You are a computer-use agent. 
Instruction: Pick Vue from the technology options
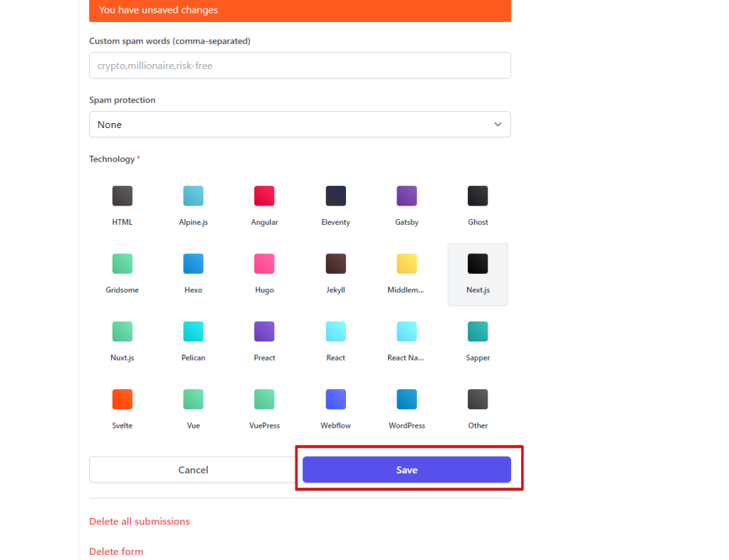193,399
